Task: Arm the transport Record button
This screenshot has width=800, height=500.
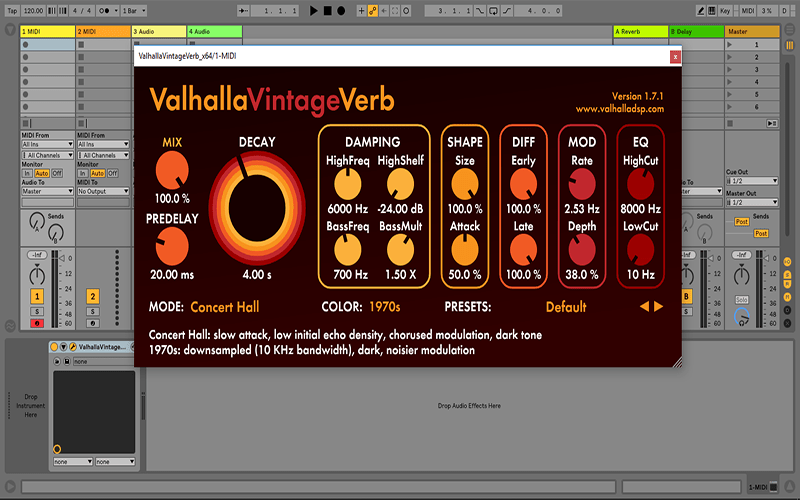Action: [x=341, y=10]
